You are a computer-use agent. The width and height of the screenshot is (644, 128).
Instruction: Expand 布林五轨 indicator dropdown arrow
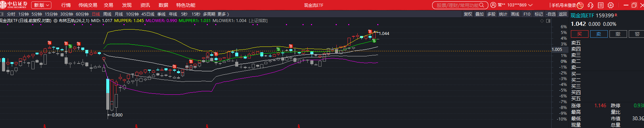pyautogui.click(x=55, y=21)
